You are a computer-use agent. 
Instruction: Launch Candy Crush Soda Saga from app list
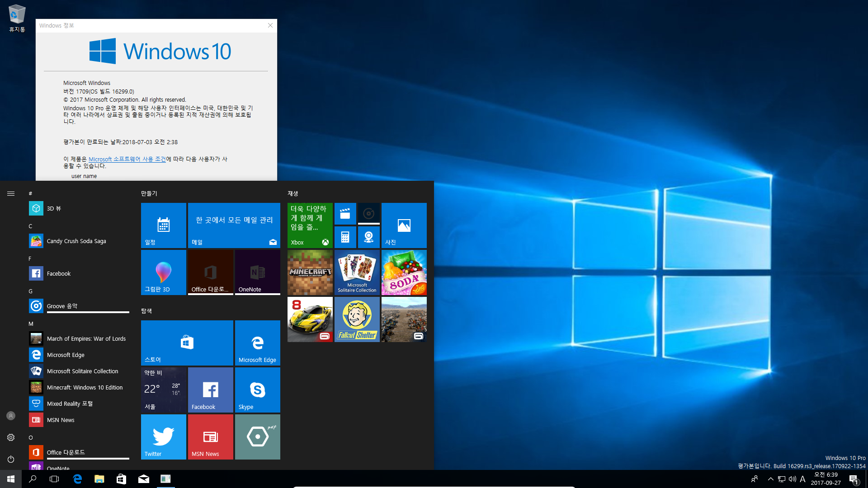pos(79,241)
